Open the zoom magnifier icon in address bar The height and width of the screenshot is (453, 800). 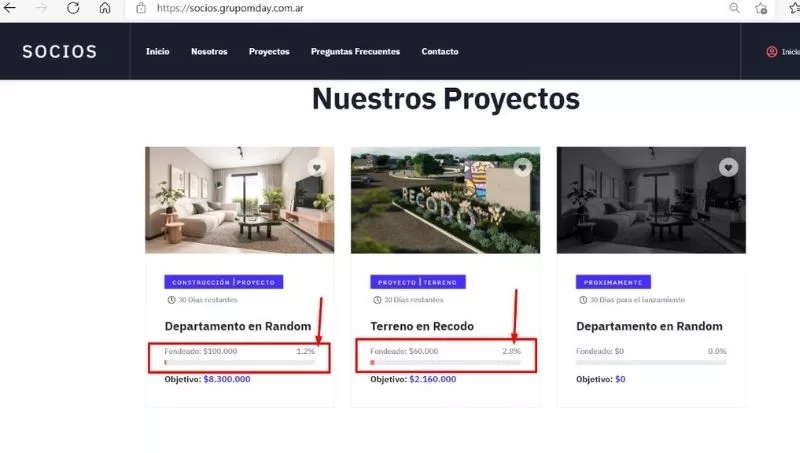pos(735,8)
